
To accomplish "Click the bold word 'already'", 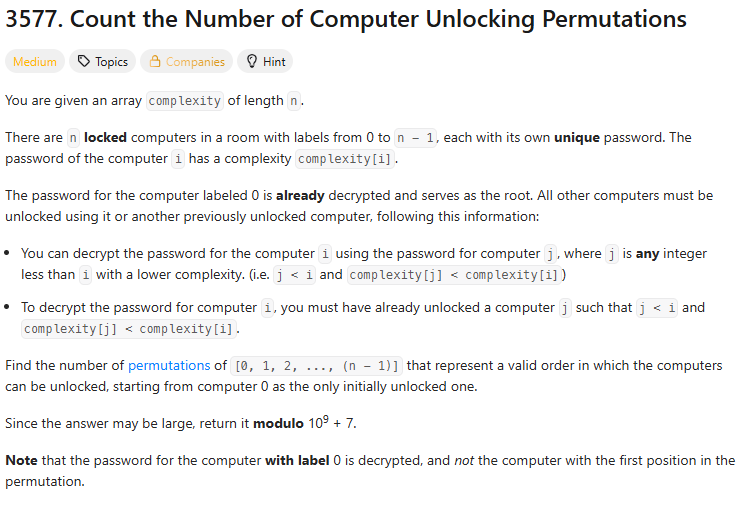I will click(300, 196).
